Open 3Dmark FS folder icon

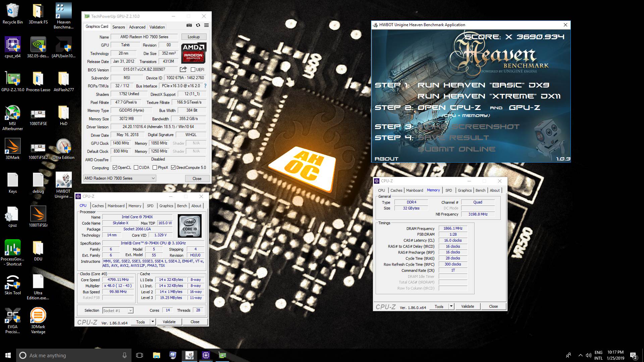(x=38, y=14)
